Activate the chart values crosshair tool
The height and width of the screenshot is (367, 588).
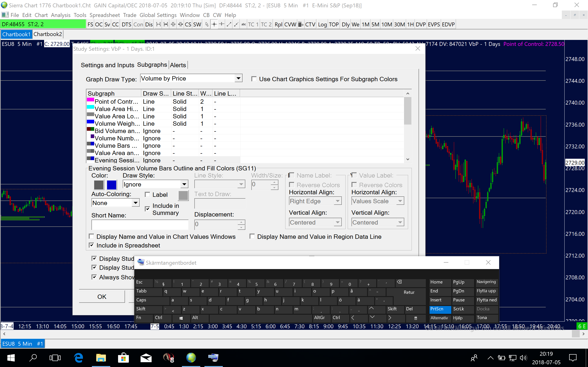tap(214, 25)
